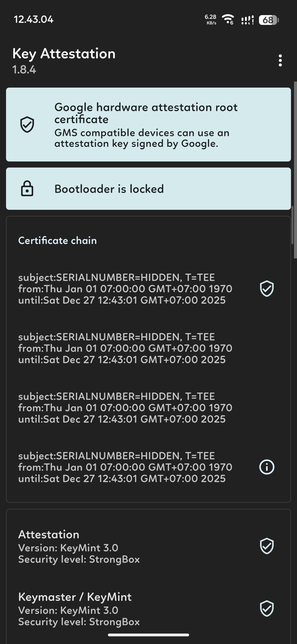The image size is (297, 644).
Task: Tap the shield checkmark beside the Attestation entry
Action: coord(267,546)
